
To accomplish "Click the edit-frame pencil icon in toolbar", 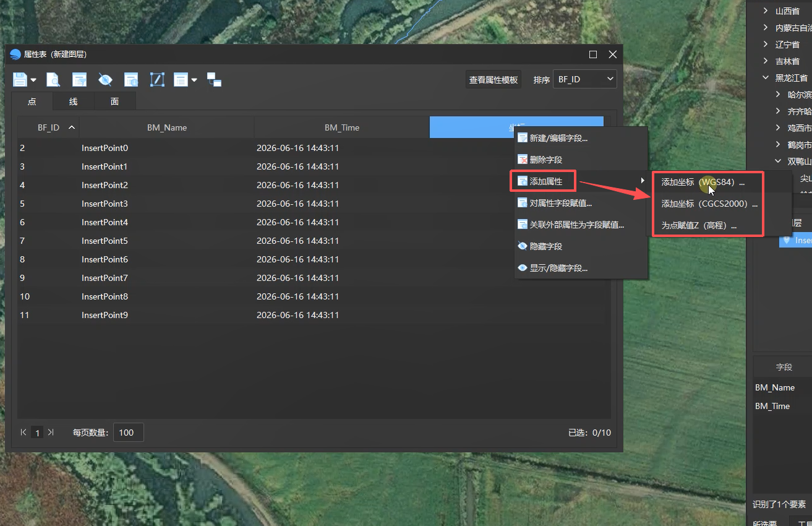I will 157,79.
